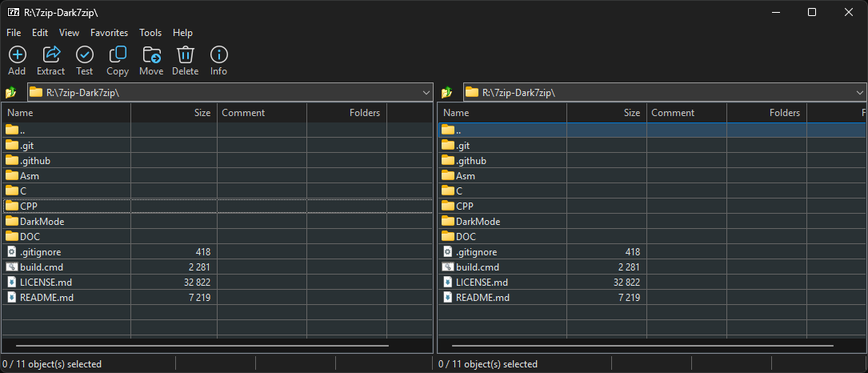Click size 7 219 in right panel

click(x=629, y=297)
